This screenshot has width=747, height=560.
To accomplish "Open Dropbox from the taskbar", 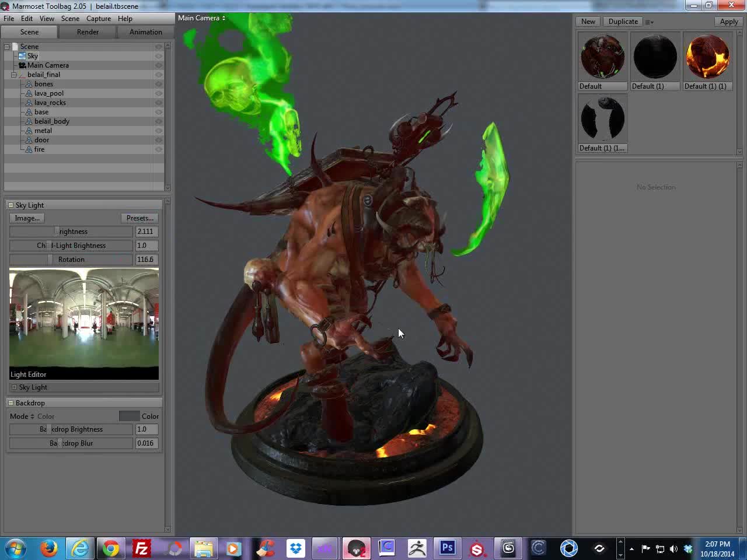I will pos(296,548).
